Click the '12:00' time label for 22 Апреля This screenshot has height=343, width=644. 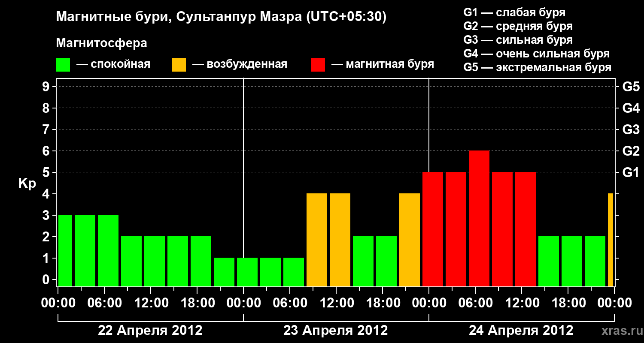(151, 303)
